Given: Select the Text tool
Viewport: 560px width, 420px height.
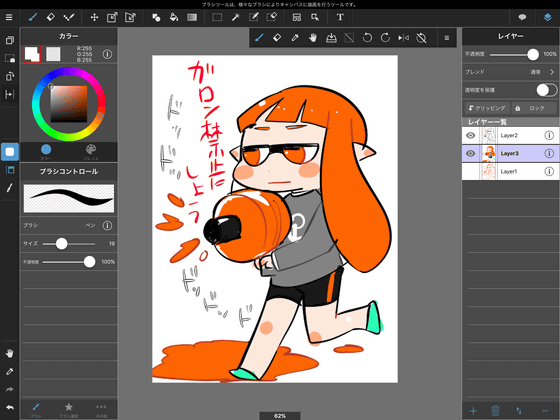Looking at the screenshot, I should (x=340, y=17).
